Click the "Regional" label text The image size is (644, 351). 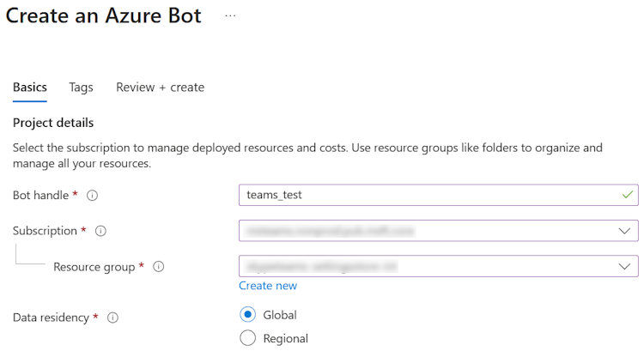(x=285, y=338)
